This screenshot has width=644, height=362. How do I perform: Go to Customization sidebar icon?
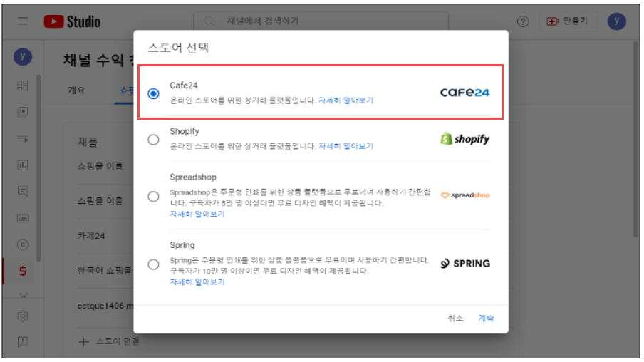coord(23,294)
